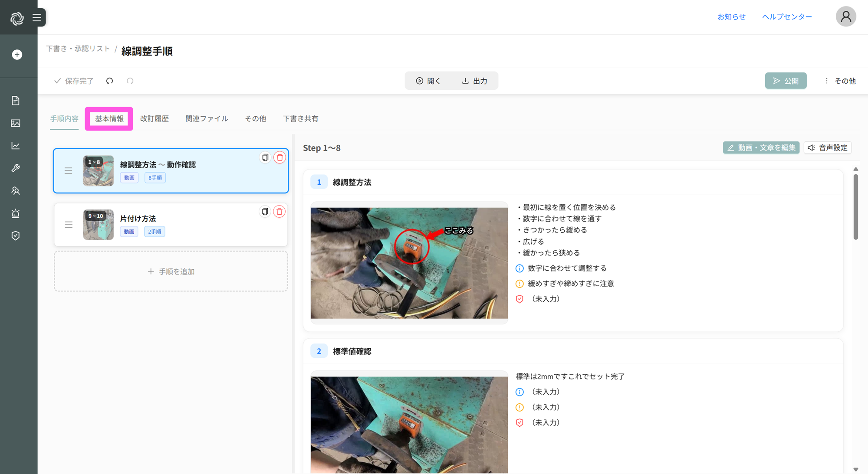Image resolution: width=868 pixels, height=474 pixels.
Task: Click the warning icon in step 2 notes
Action: coord(519,408)
